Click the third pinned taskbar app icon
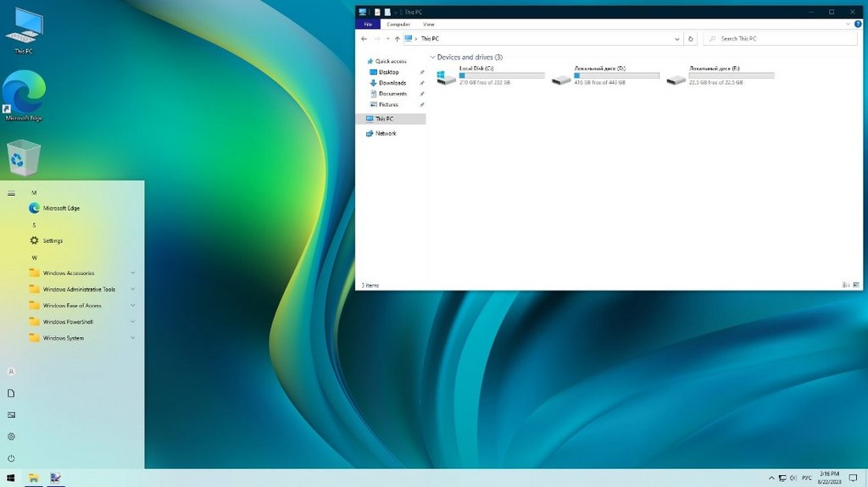 coord(55,478)
